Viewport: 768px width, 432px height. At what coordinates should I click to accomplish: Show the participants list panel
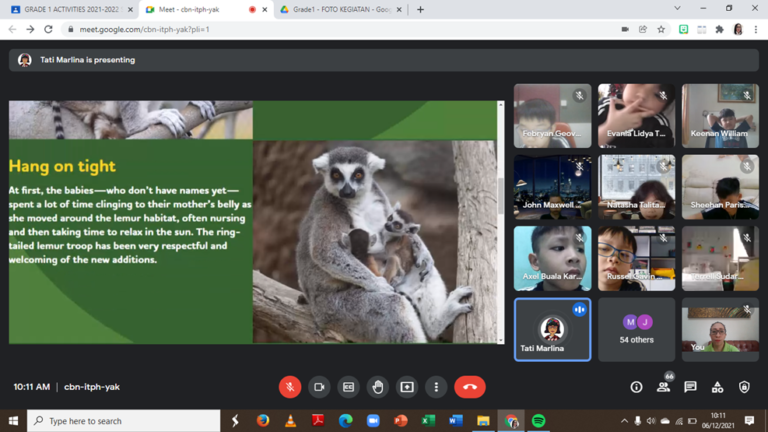pos(663,387)
